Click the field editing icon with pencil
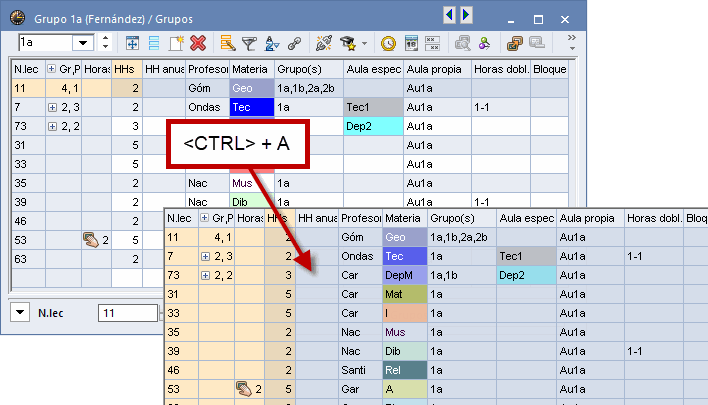708x405 pixels. point(228,43)
